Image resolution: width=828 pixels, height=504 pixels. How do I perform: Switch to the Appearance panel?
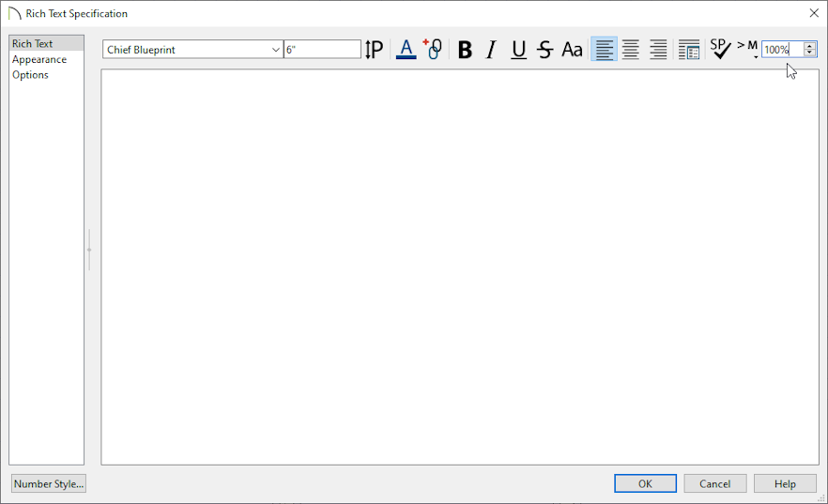click(x=47, y=60)
